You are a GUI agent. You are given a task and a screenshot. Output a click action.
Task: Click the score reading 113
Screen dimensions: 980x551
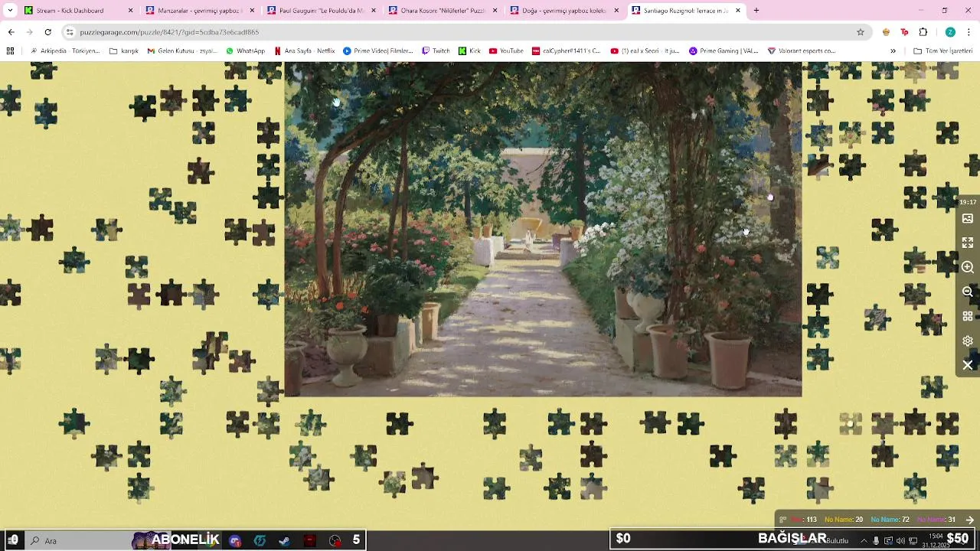[x=805, y=520]
